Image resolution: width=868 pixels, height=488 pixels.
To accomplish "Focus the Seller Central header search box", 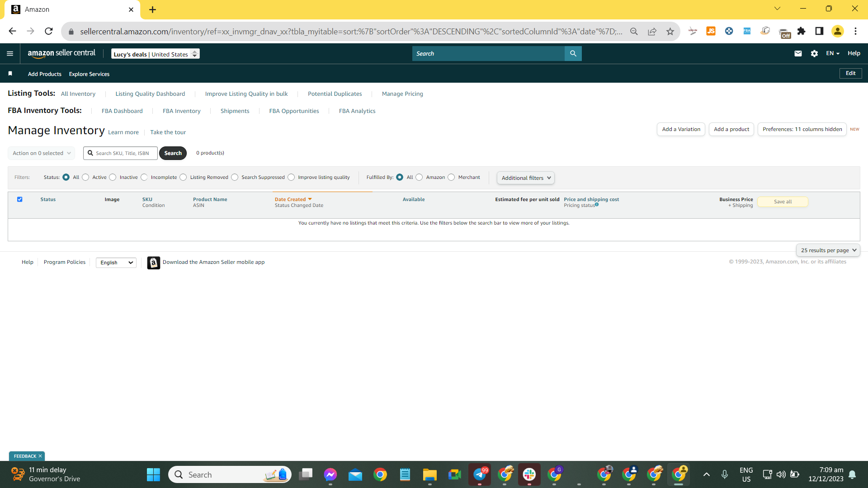I will click(x=488, y=53).
